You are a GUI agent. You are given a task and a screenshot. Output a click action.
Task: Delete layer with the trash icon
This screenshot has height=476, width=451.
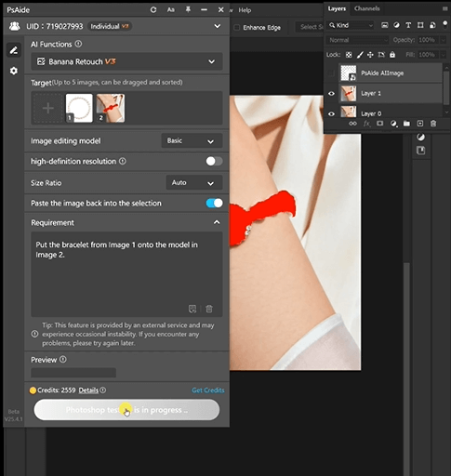(433, 124)
